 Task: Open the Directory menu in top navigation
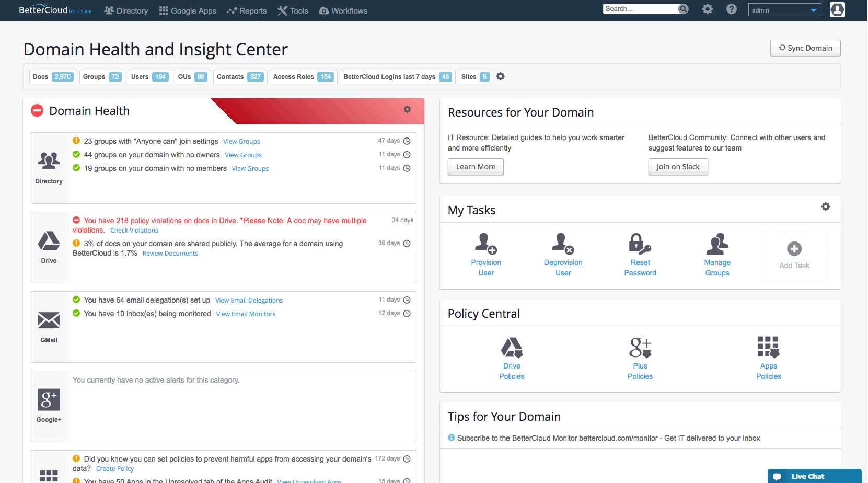click(126, 10)
